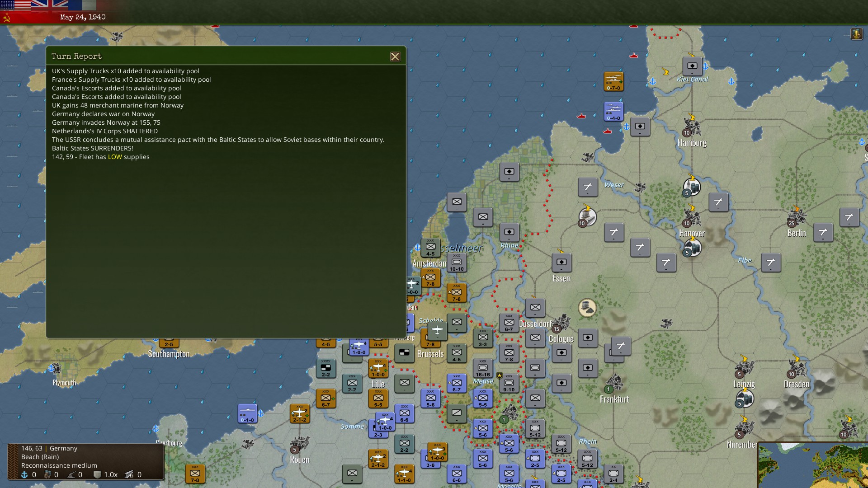Select the 10-10 armor unit near Amsterdam
The height and width of the screenshot is (488, 868).
pos(457,263)
